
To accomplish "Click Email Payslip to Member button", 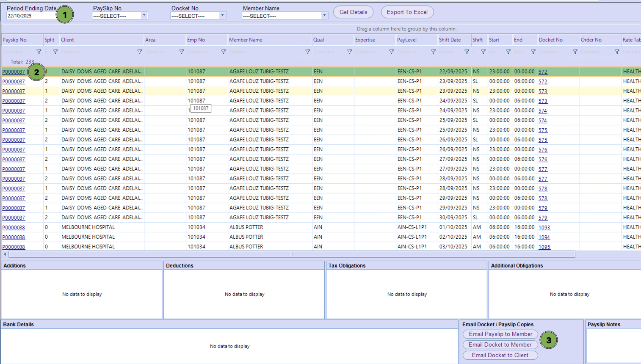I will click(x=500, y=334).
